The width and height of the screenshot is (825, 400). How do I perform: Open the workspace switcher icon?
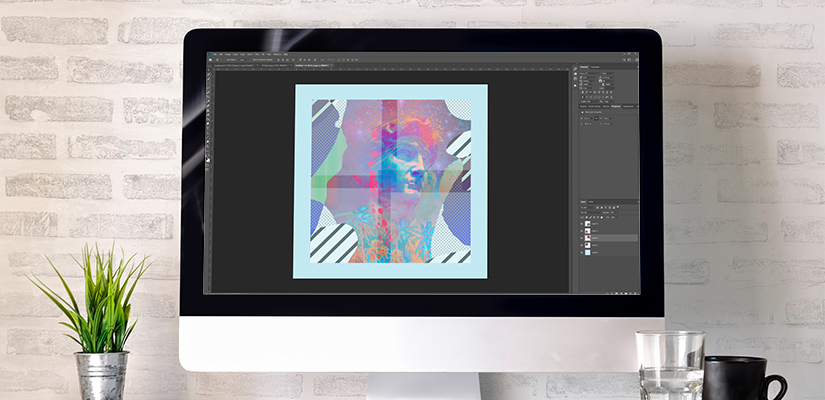click(x=630, y=60)
